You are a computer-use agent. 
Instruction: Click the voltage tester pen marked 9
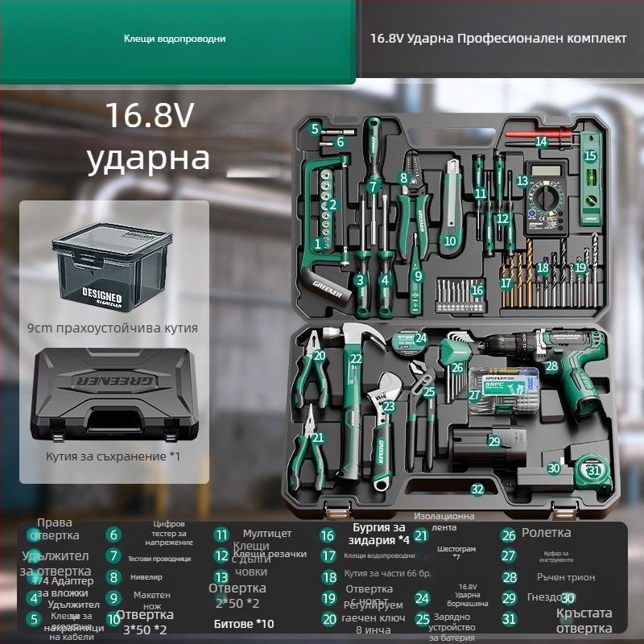click(415, 275)
